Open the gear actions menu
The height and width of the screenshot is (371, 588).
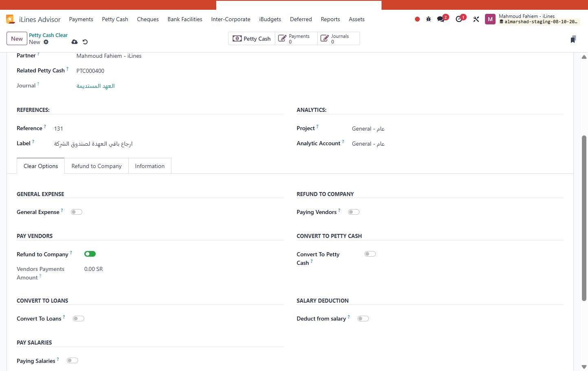tap(46, 42)
